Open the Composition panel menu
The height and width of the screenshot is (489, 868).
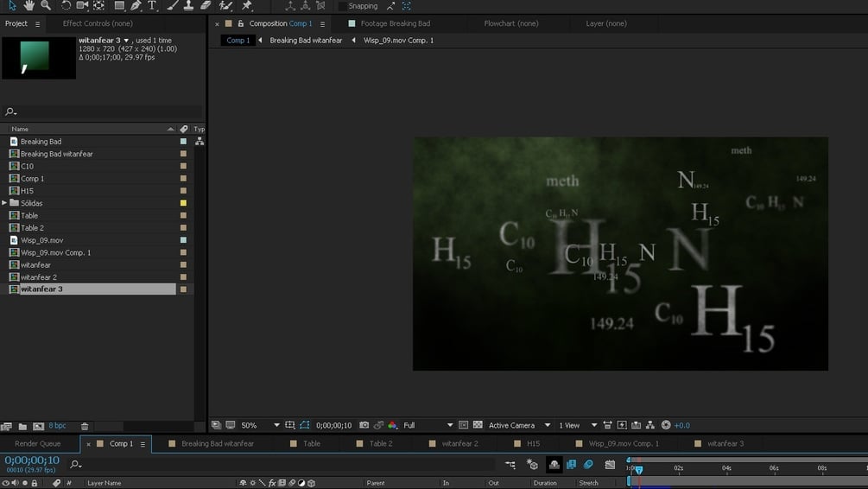[x=322, y=24]
